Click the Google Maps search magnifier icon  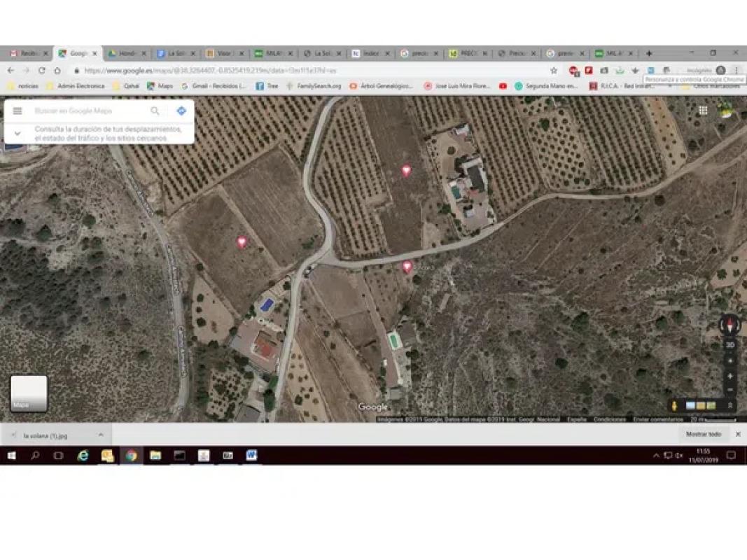tap(155, 111)
